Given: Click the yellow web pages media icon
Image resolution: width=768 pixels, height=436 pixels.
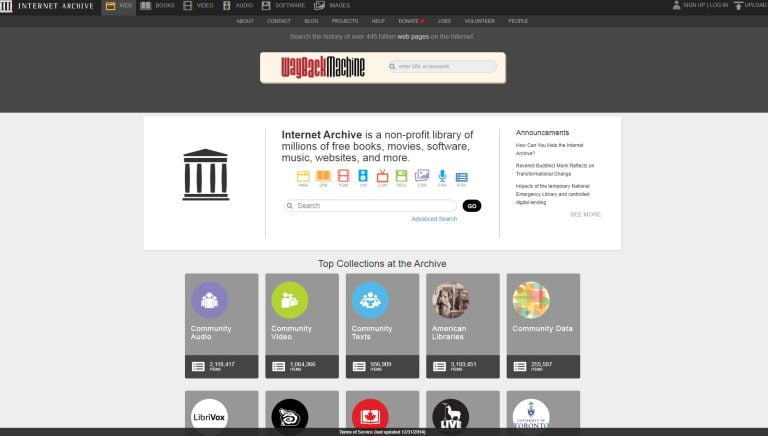Looking at the screenshot, I should pyautogui.click(x=303, y=177).
